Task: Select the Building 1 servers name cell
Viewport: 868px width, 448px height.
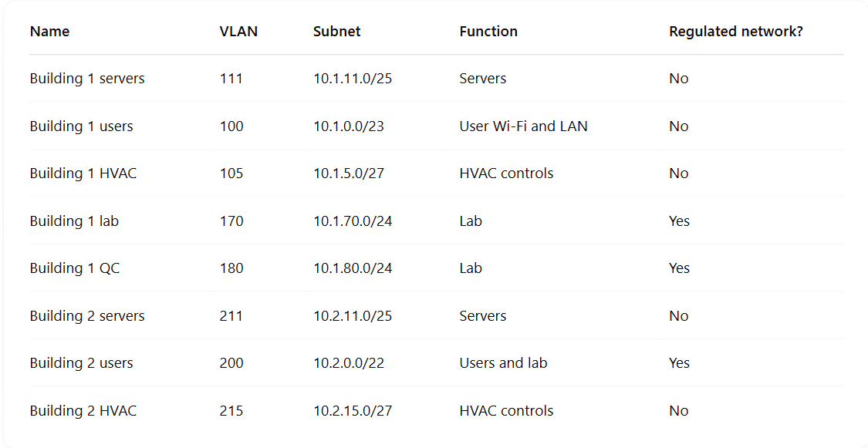Action: pyautogui.click(x=87, y=79)
